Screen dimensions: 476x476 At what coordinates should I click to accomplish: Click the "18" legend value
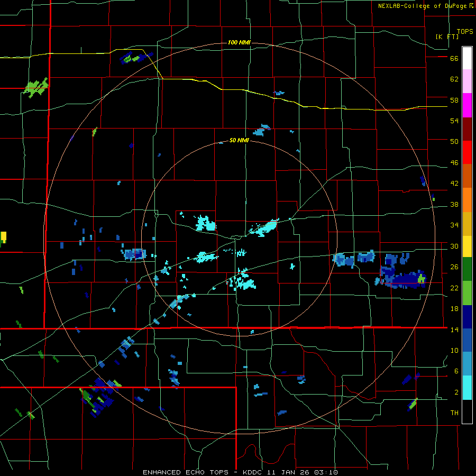point(454,309)
